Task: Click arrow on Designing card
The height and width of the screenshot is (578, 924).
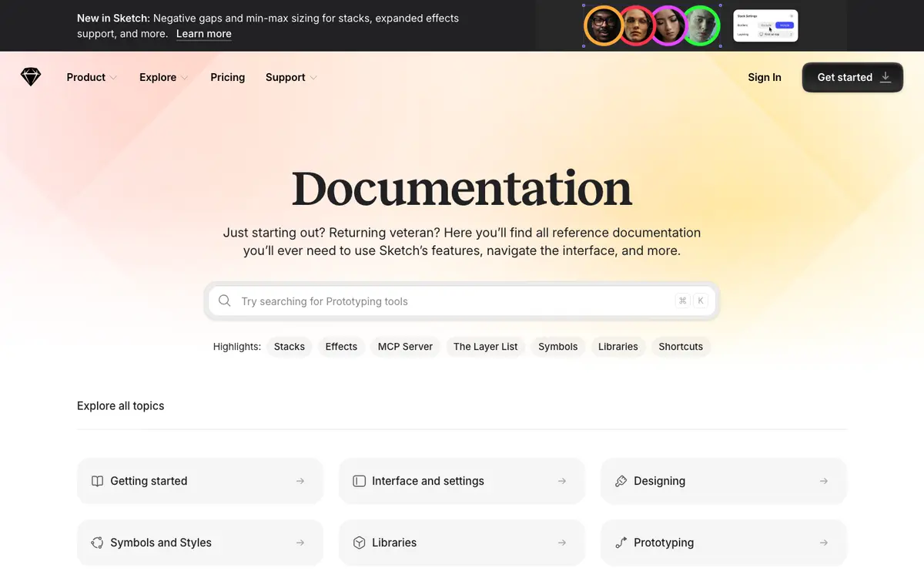Action: tap(824, 481)
